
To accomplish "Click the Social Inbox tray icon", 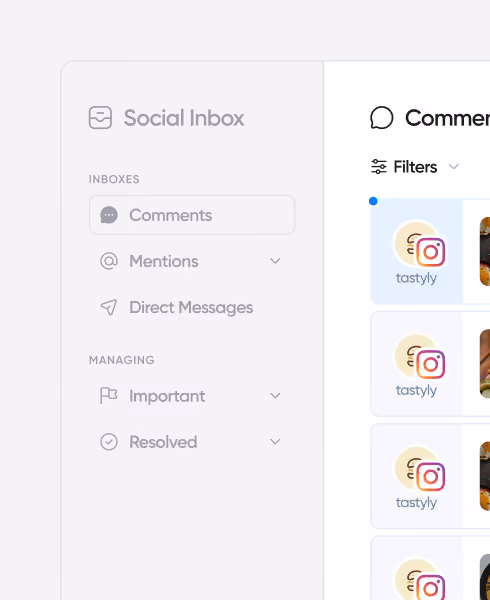I will pyautogui.click(x=100, y=117).
